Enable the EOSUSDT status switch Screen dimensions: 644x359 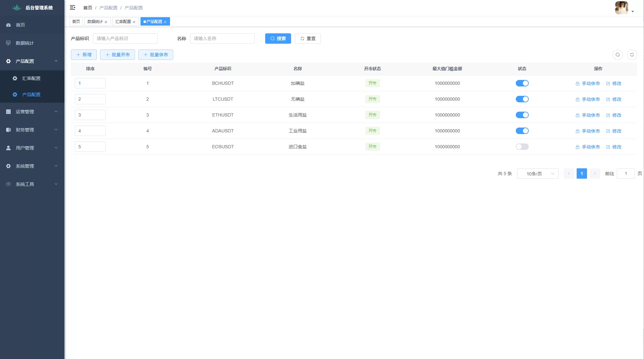tap(522, 147)
